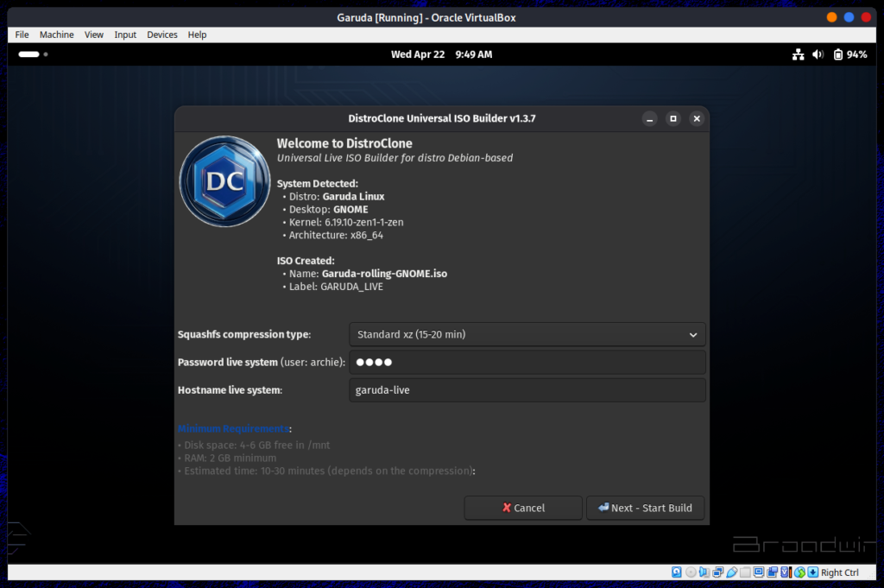This screenshot has height=588, width=884.
Task: Open the View menu
Action: pyautogui.click(x=94, y=35)
